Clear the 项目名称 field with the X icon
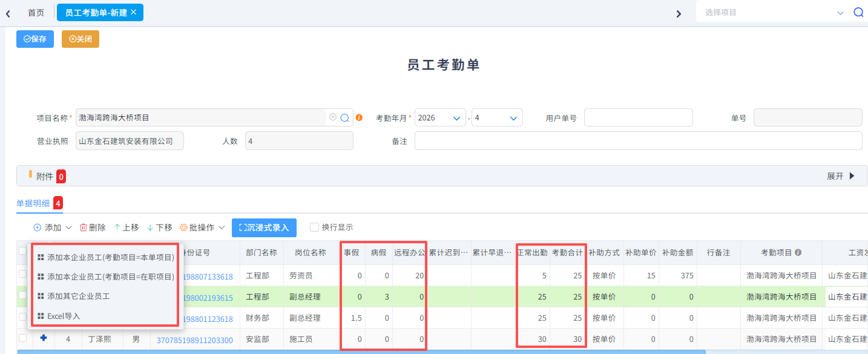Screen dimensions: 868x354 click(332, 117)
